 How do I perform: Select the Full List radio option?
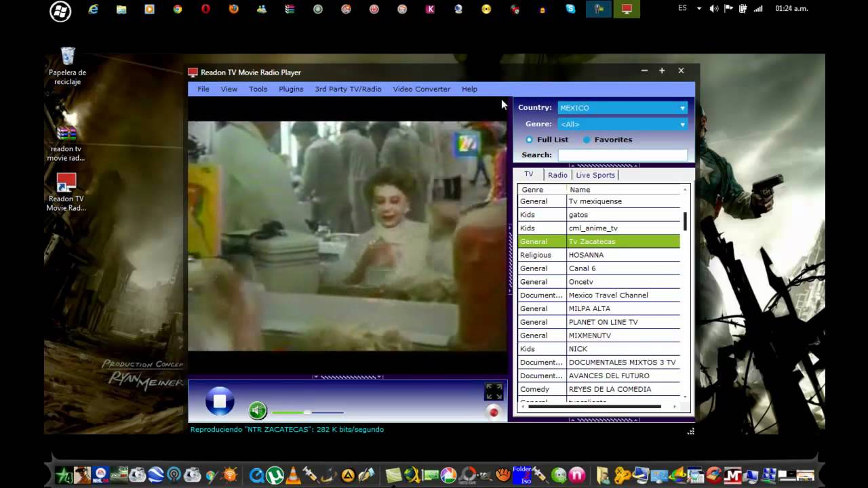(x=547, y=140)
